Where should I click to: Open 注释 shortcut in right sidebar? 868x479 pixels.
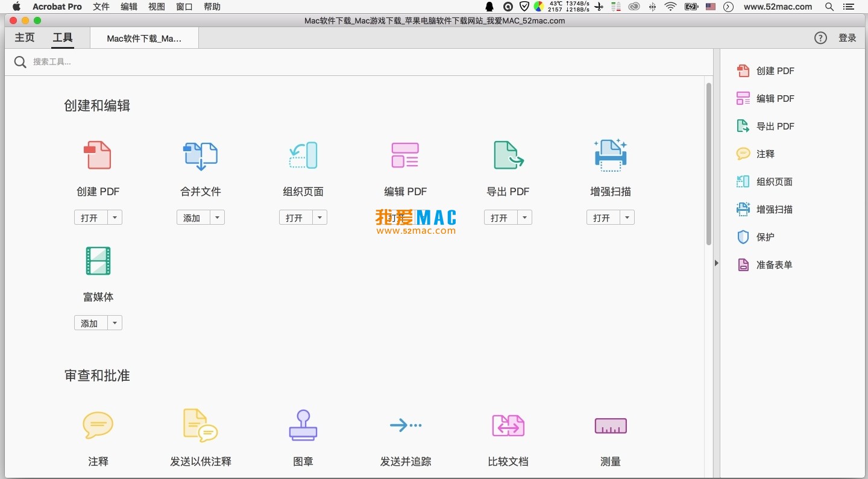pyautogui.click(x=755, y=154)
